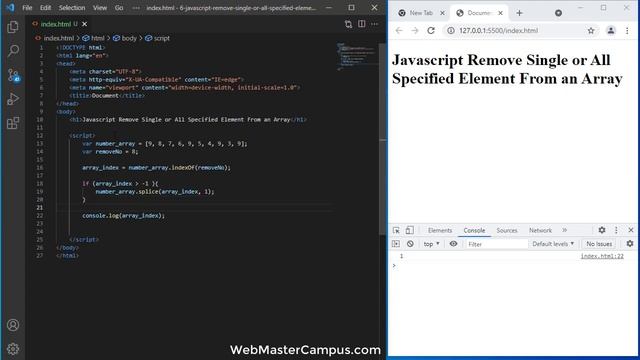This screenshot has width=640, height=360.
Task: Toggle the device toolbar in DevTools
Action: 410,230
